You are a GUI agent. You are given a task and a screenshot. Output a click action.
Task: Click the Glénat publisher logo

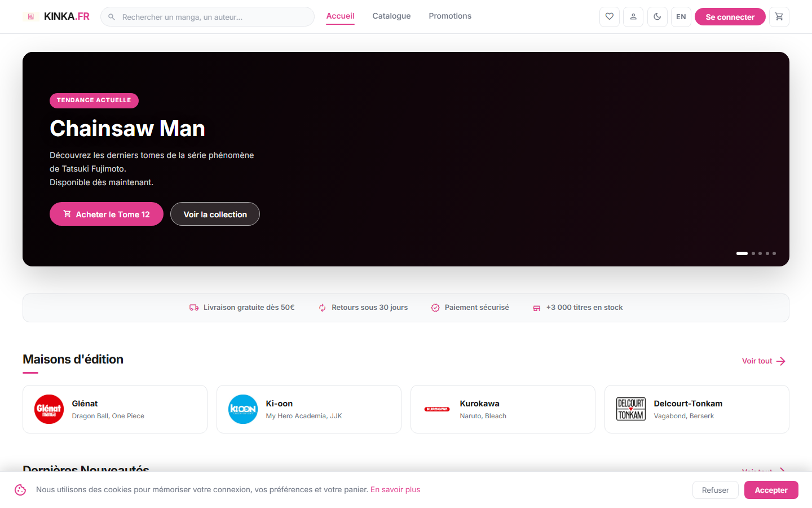49,409
